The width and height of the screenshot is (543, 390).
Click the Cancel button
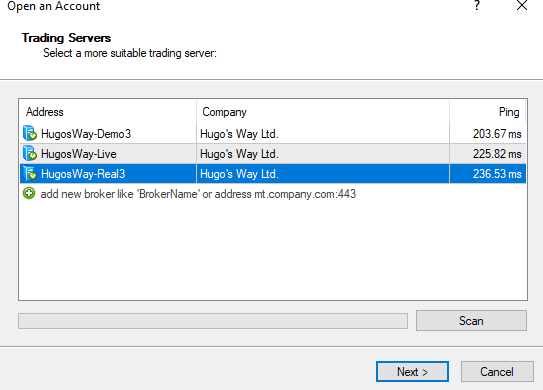tap(497, 372)
